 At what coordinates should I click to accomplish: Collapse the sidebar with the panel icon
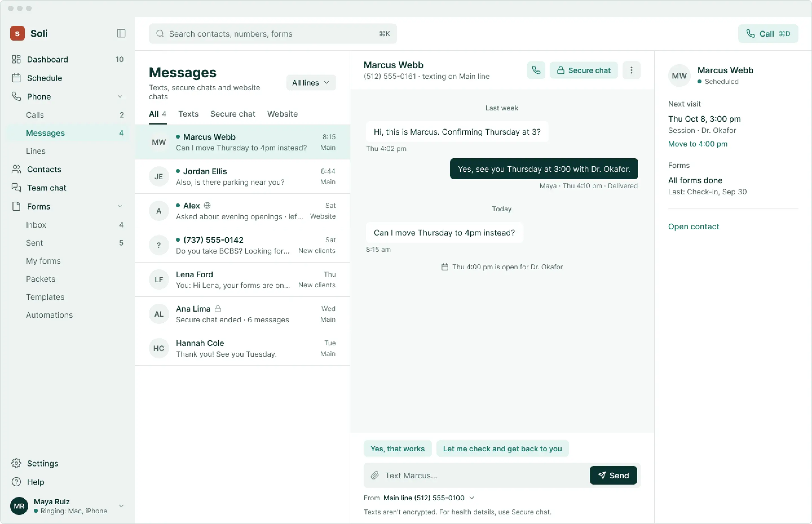tap(121, 33)
